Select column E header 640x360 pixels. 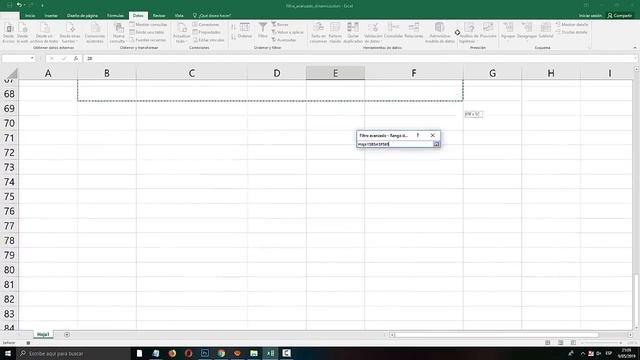click(x=335, y=73)
